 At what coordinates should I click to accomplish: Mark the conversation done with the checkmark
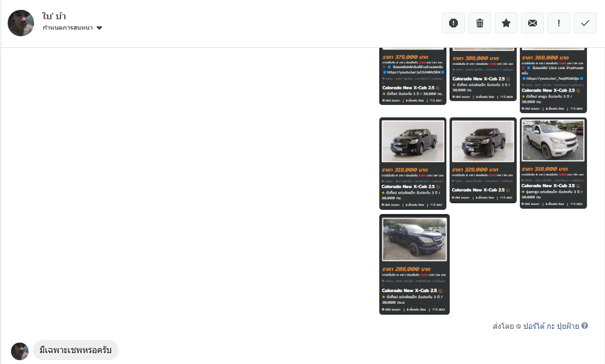coord(585,23)
